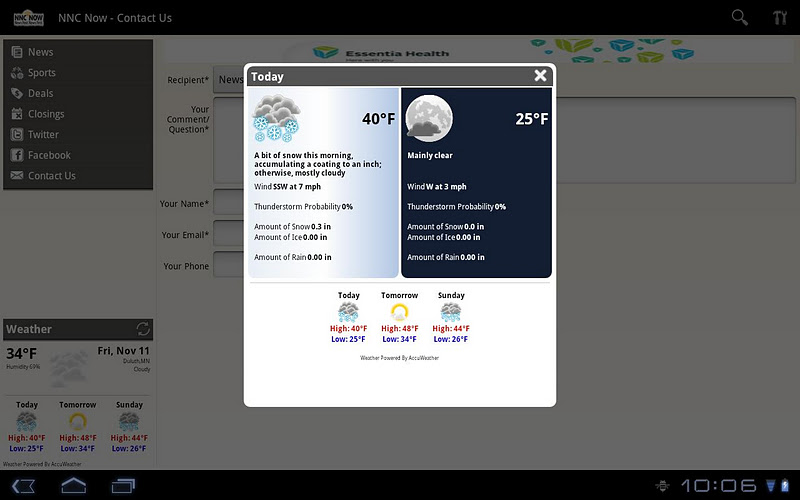Click the Facebook f icon in sidebar
This screenshot has height=500, width=800.
[x=17, y=155]
